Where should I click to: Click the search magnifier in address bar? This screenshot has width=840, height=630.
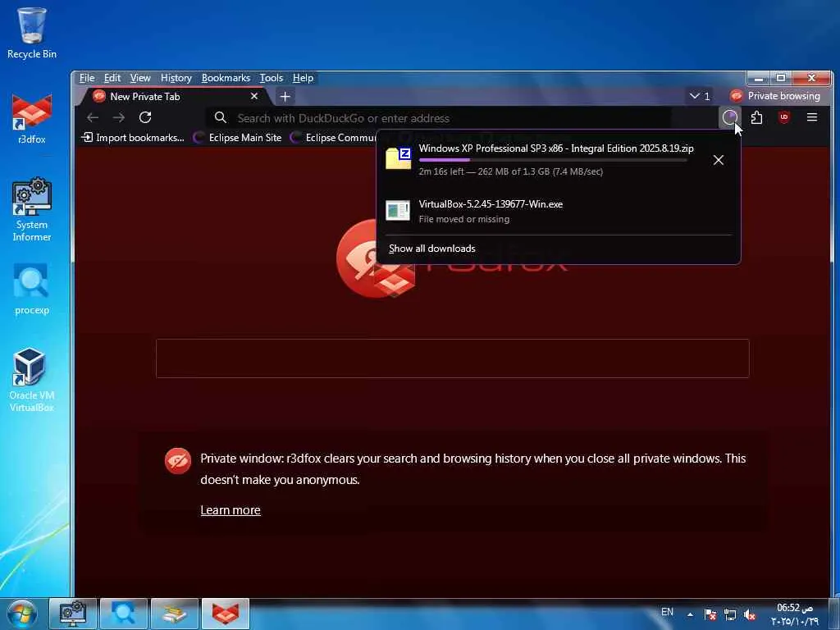[x=220, y=118]
